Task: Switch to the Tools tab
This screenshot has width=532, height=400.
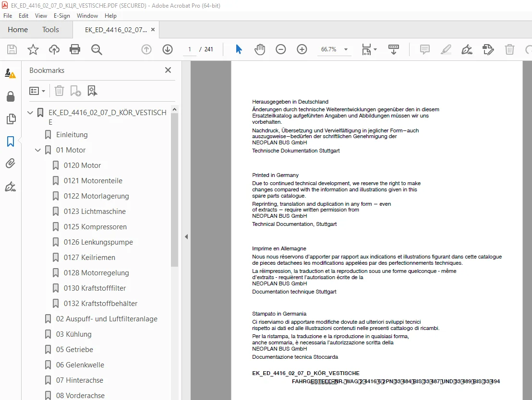Action: [50, 29]
